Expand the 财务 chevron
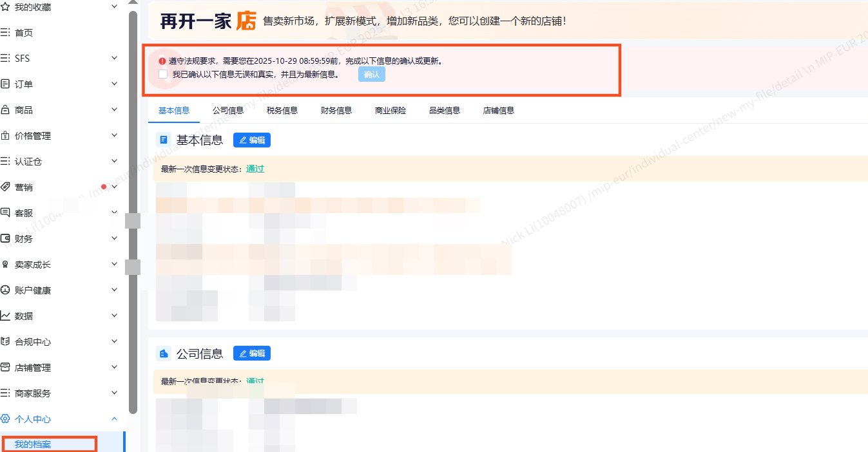 pyautogui.click(x=115, y=238)
